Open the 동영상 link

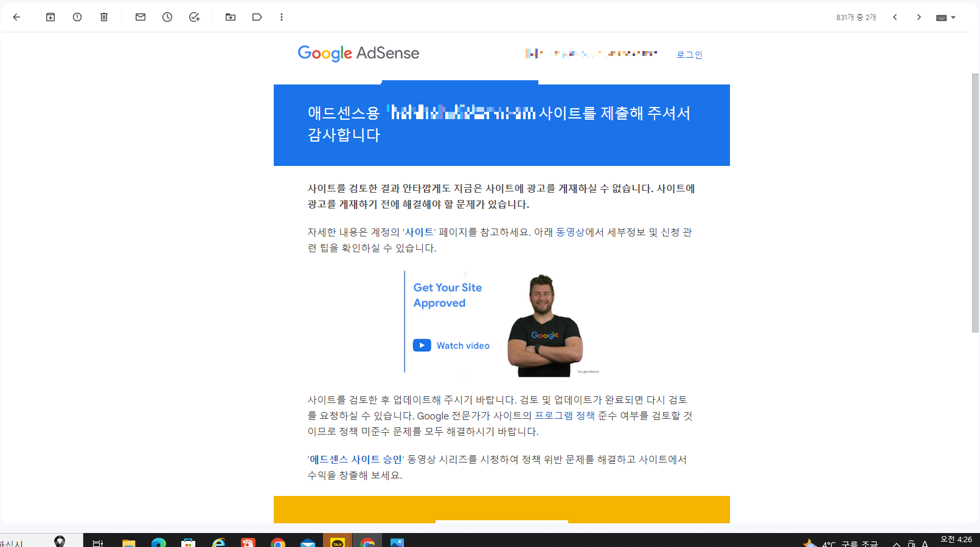click(x=570, y=232)
